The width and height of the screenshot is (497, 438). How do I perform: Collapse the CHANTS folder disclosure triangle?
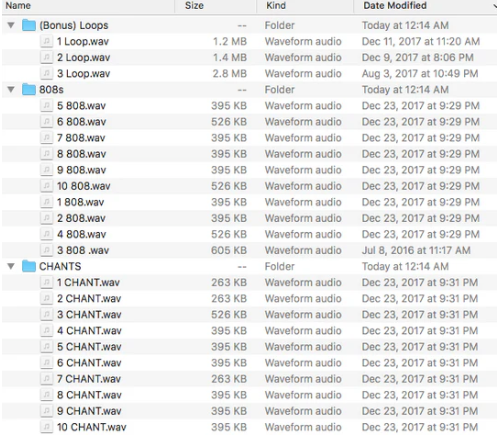click(11, 266)
